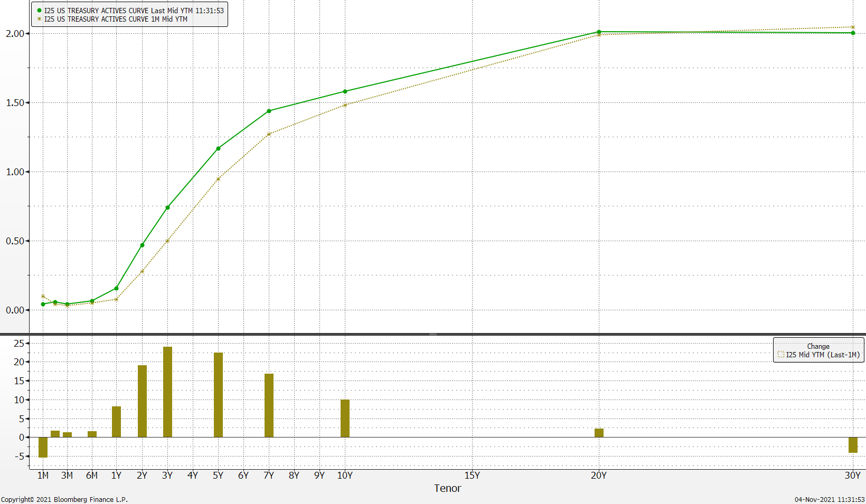866x504 pixels.
Task: Click the '8Y' tenor axis label
Action: click(294, 476)
